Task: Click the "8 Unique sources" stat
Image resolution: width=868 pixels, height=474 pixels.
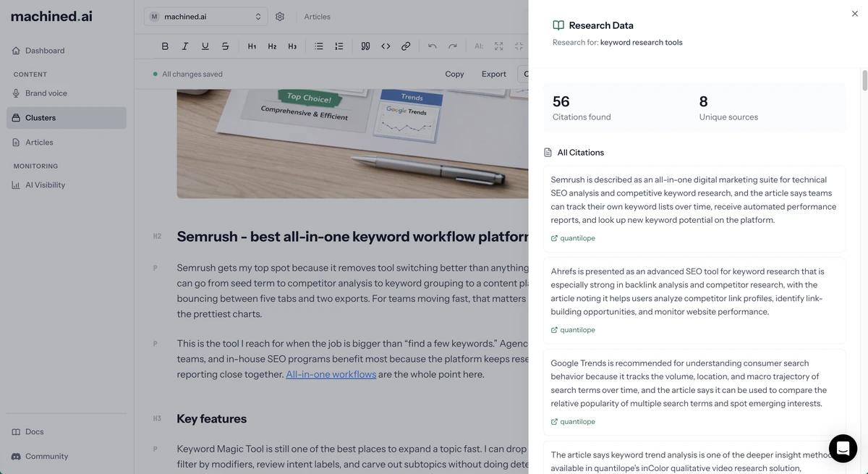Action: tap(728, 108)
